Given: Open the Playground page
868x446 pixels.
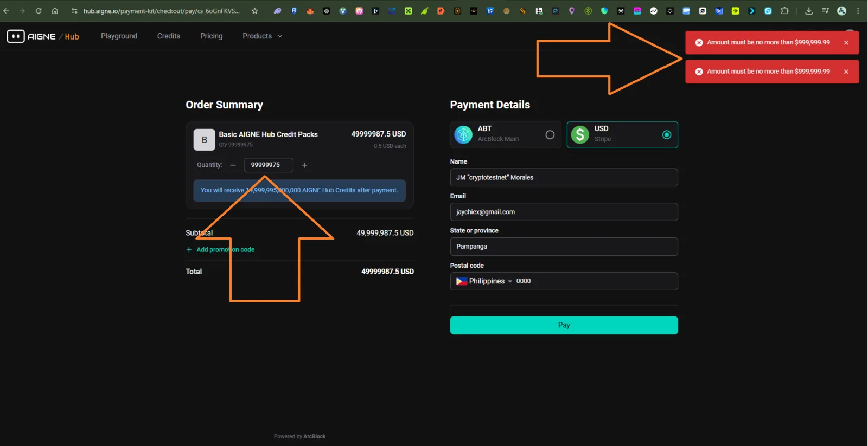Looking at the screenshot, I should click(x=119, y=36).
